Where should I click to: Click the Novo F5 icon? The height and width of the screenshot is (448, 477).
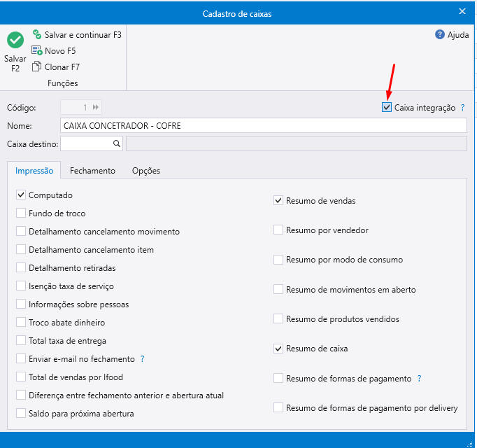pyautogui.click(x=37, y=50)
